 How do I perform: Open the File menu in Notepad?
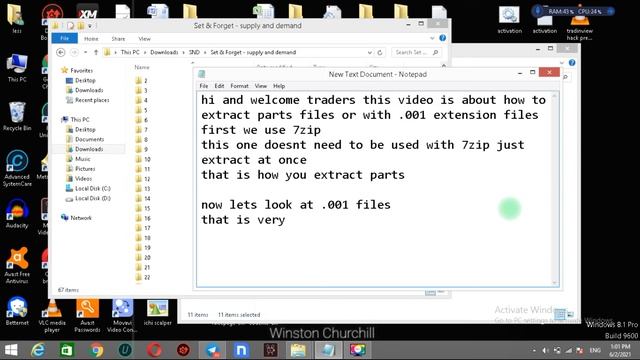(204, 86)
